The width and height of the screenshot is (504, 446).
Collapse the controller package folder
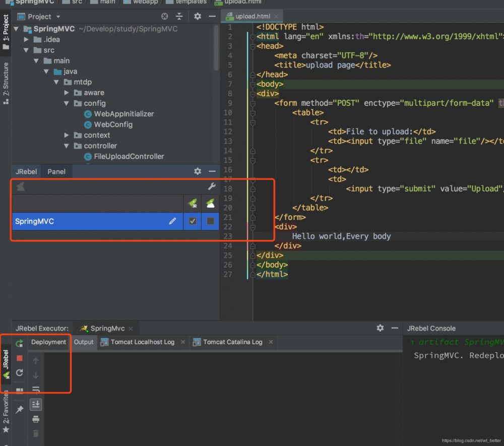pyautogui.click(x=67, y=146)
